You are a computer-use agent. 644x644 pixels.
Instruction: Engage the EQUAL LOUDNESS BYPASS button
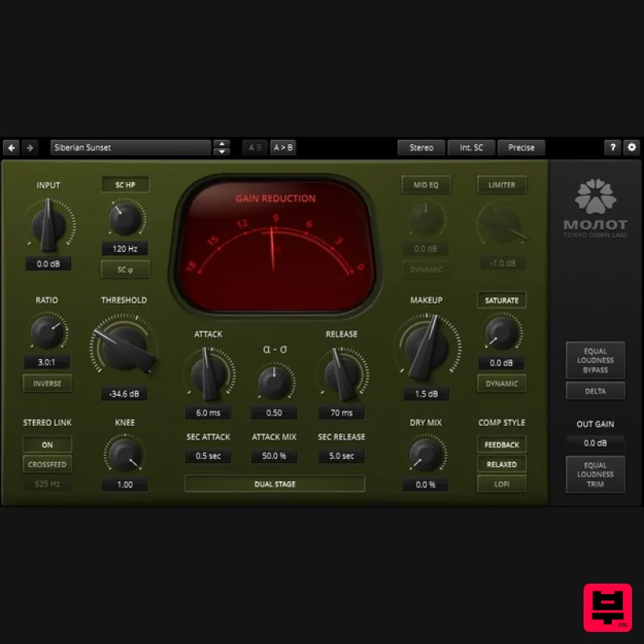point(596,360)
